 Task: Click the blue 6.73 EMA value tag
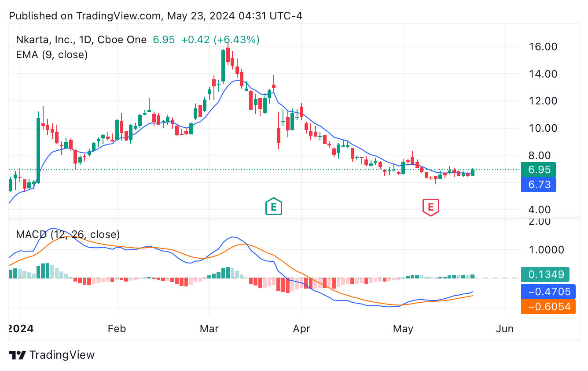pyautogui.click(x=539, y=185)
